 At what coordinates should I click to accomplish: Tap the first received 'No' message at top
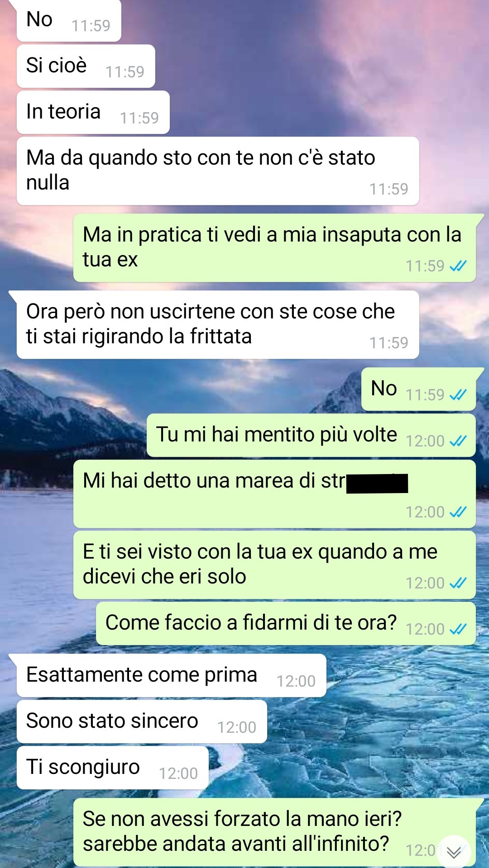click(69, 21)
